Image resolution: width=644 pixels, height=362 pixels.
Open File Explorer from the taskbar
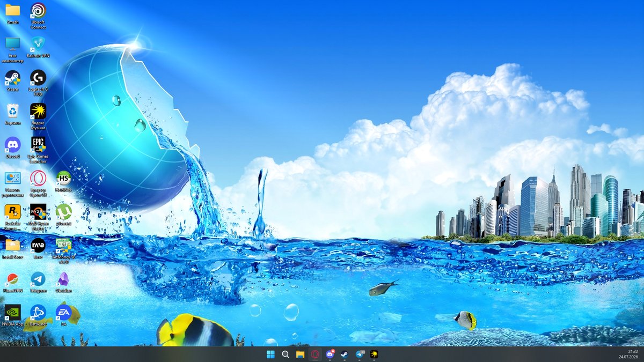pos(300,354)
